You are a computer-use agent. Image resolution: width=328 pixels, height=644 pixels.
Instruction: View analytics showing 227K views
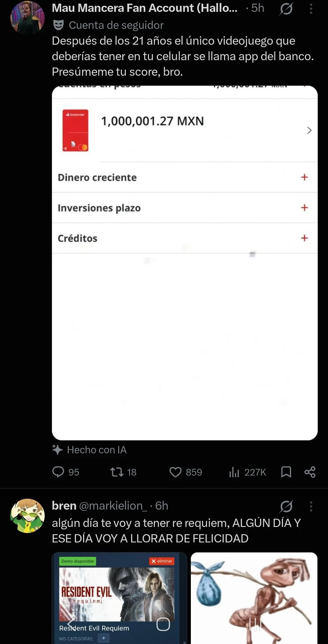coord(247,472)
